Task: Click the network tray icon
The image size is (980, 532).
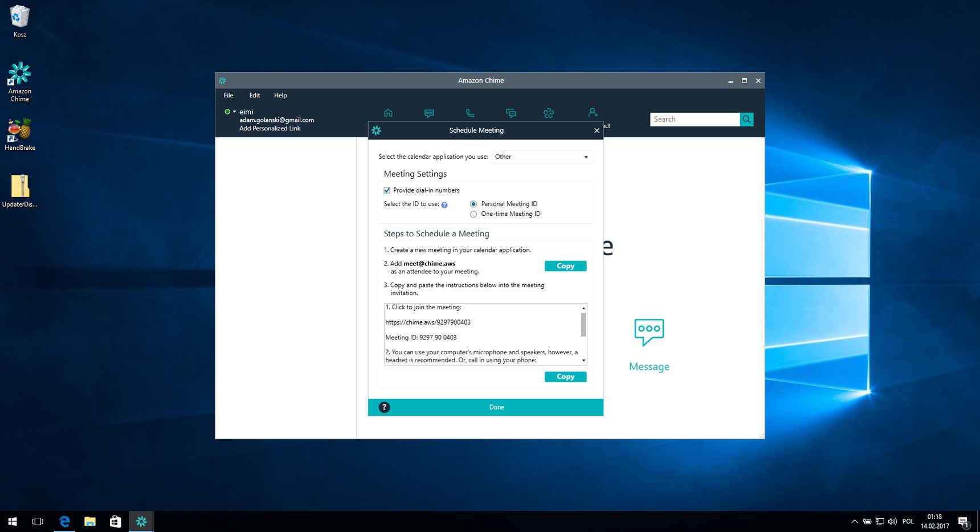Action: click(x=880, y=521)
